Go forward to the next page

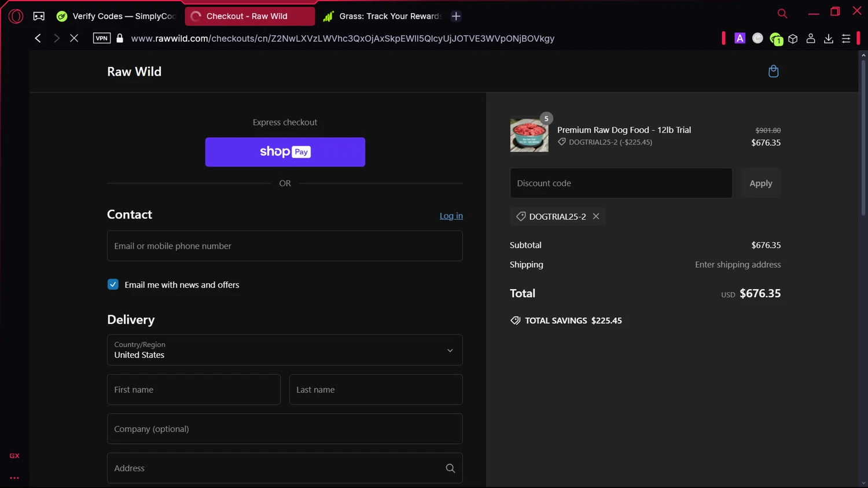pos(56,38)
